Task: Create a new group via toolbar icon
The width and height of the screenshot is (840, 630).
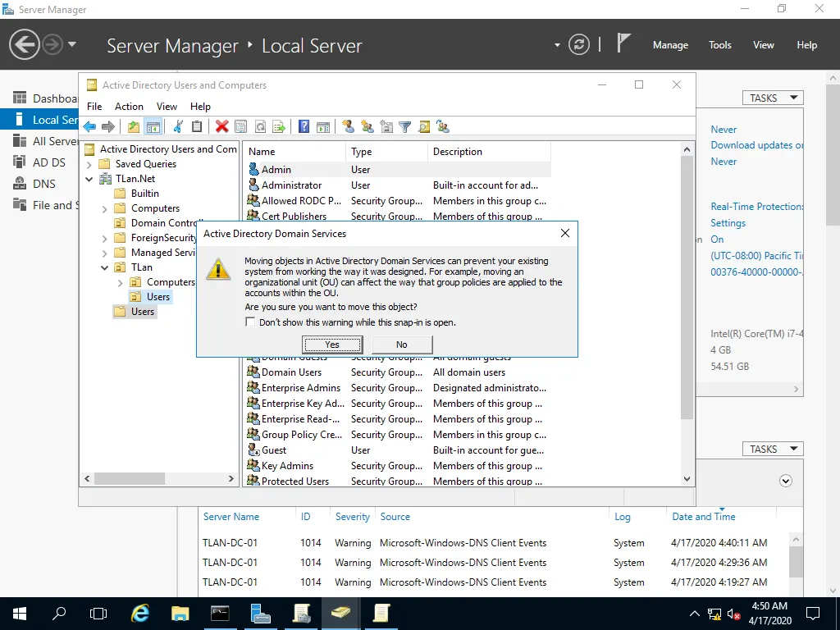Action: coord(367,127)
